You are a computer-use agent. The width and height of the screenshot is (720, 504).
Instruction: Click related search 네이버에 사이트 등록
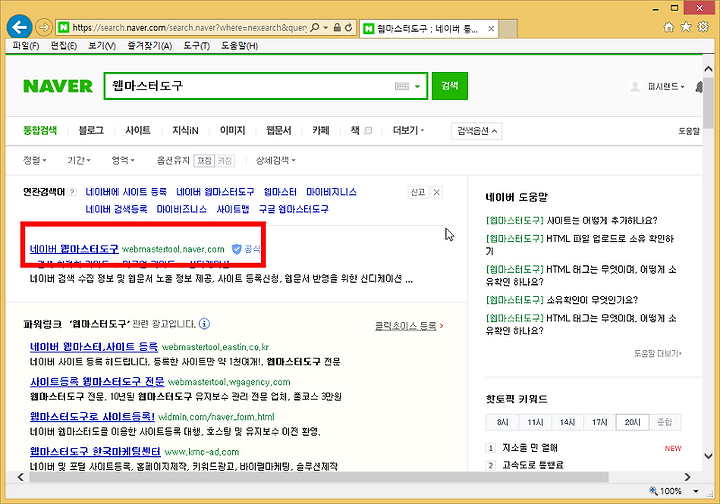126,192
